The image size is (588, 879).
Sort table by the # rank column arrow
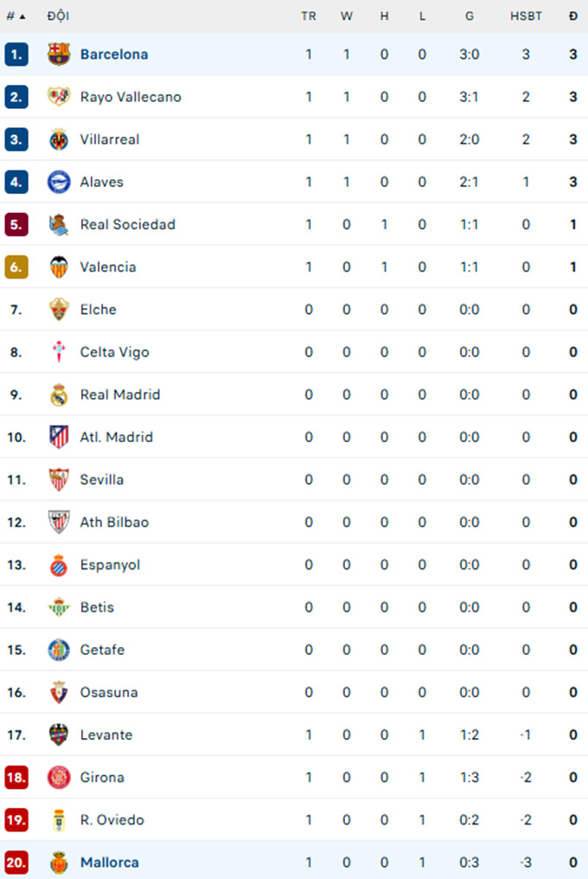coord(16,16)
